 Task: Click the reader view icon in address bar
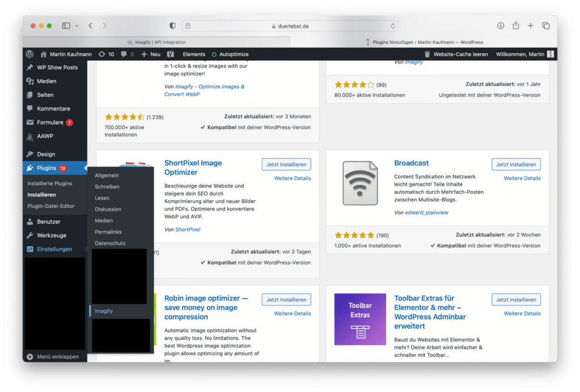tap(188, 26)
